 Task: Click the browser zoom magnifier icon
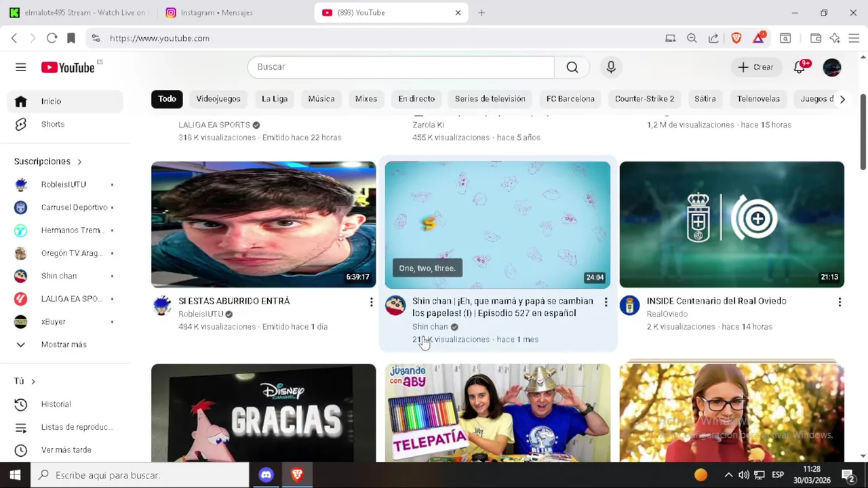click(692, 38)
